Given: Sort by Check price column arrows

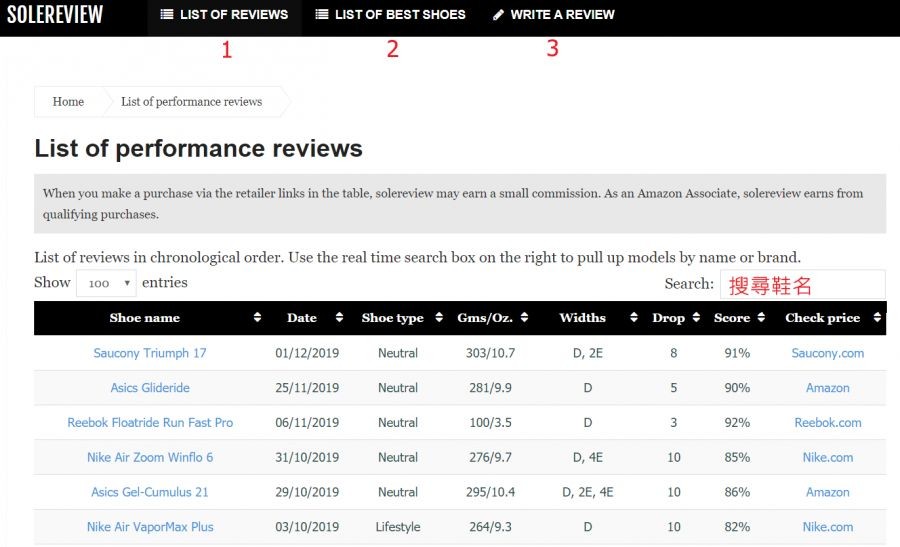Looking at the screenshot, I should pyautogui.click(x=877, y=317).
